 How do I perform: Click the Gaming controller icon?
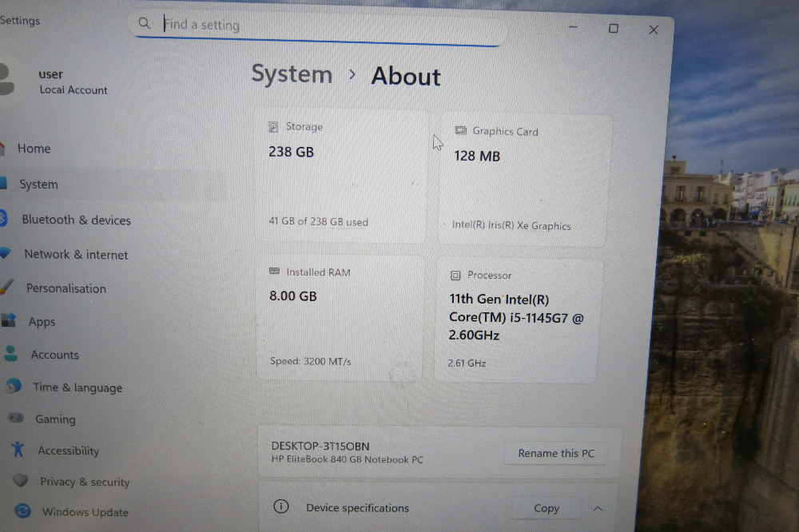click(16, 418)
